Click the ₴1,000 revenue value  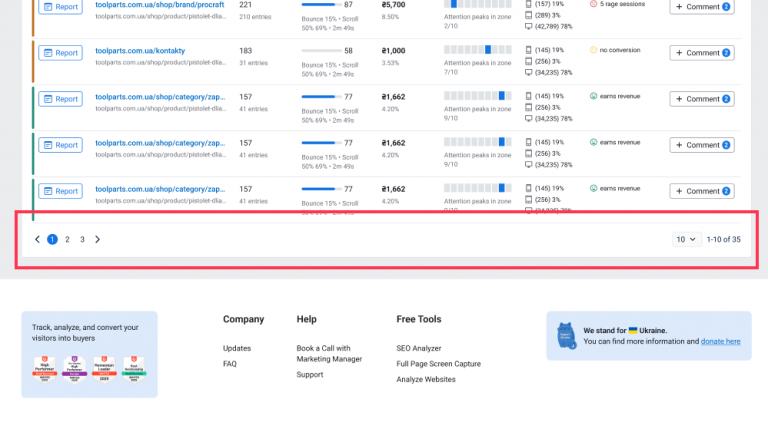coord(393,50)
